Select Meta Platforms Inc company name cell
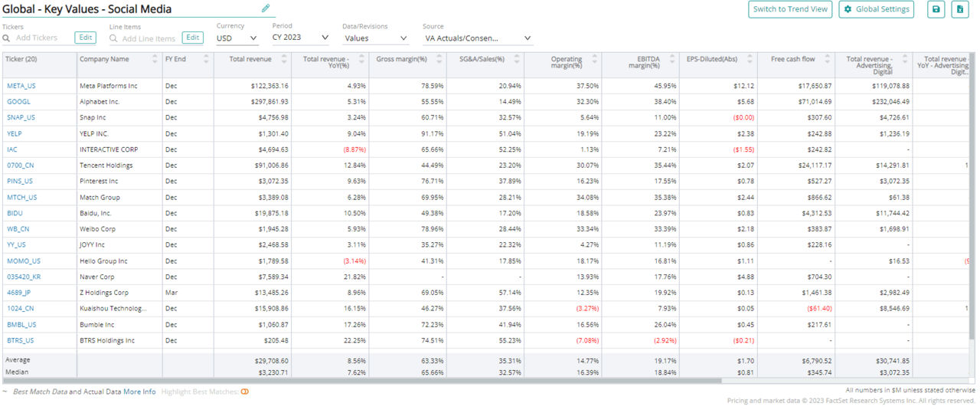 [119, 86]
